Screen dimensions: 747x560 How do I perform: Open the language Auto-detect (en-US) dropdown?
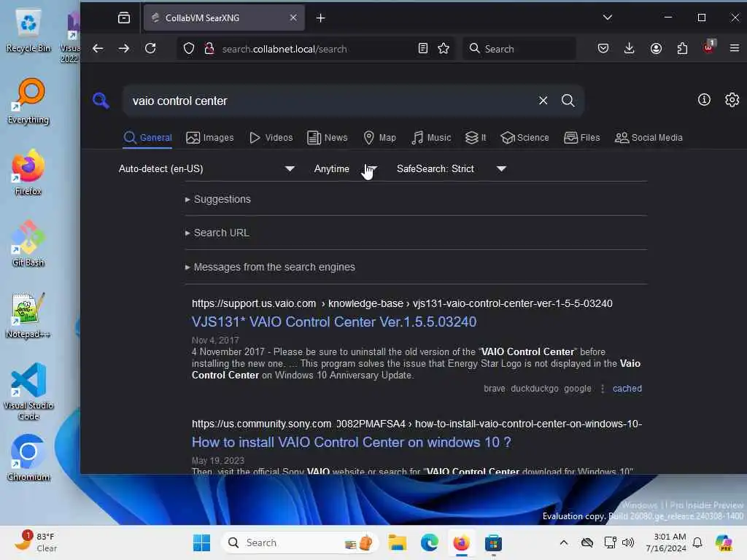click(x=206, y=168)
